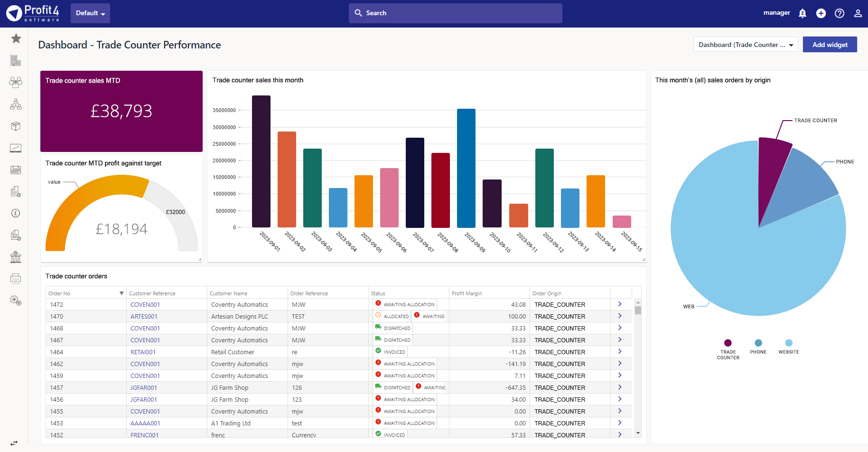Open customer link FRENC001

(144, 435)
